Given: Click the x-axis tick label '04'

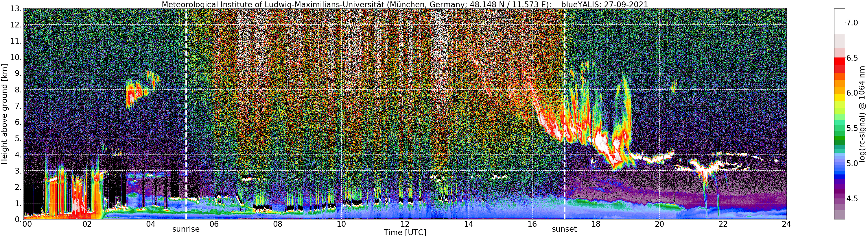Looking at the screenshot, I should click(x=151, y=224).
